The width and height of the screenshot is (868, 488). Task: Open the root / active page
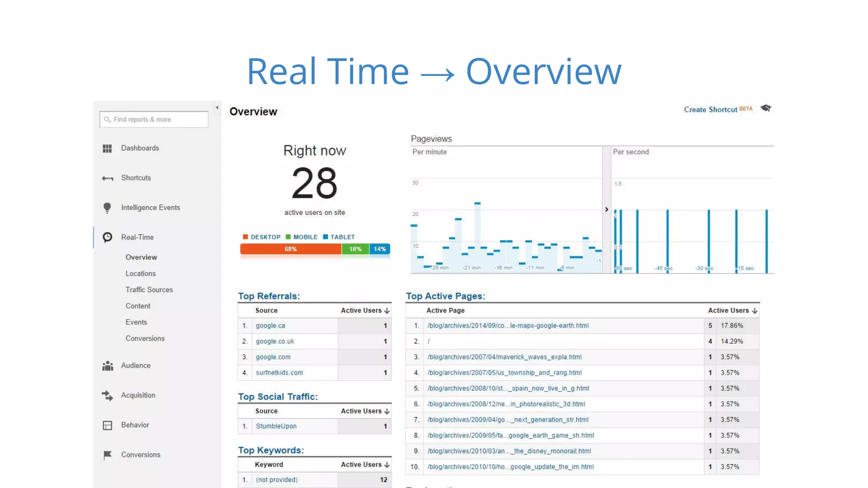pyautogui.click(x=428, y=341)
